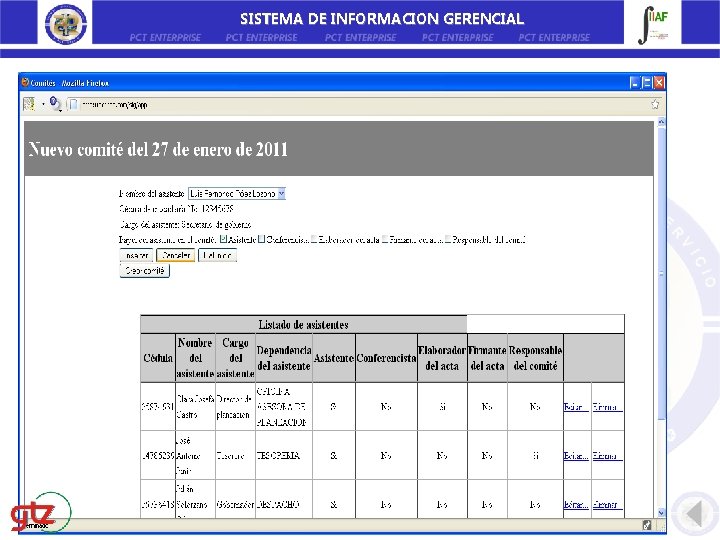Click the Cancelar button
Screen dimensions: 720x540
point(175,255)
